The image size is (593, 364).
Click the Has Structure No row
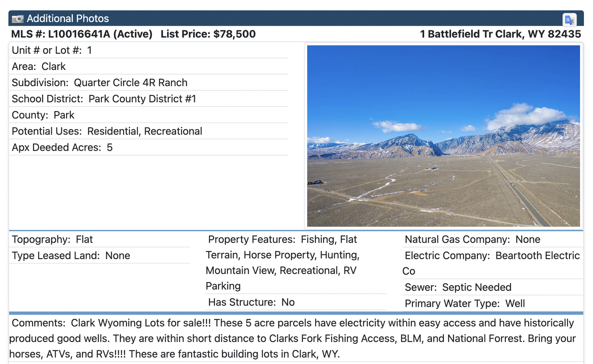[296, 302]
